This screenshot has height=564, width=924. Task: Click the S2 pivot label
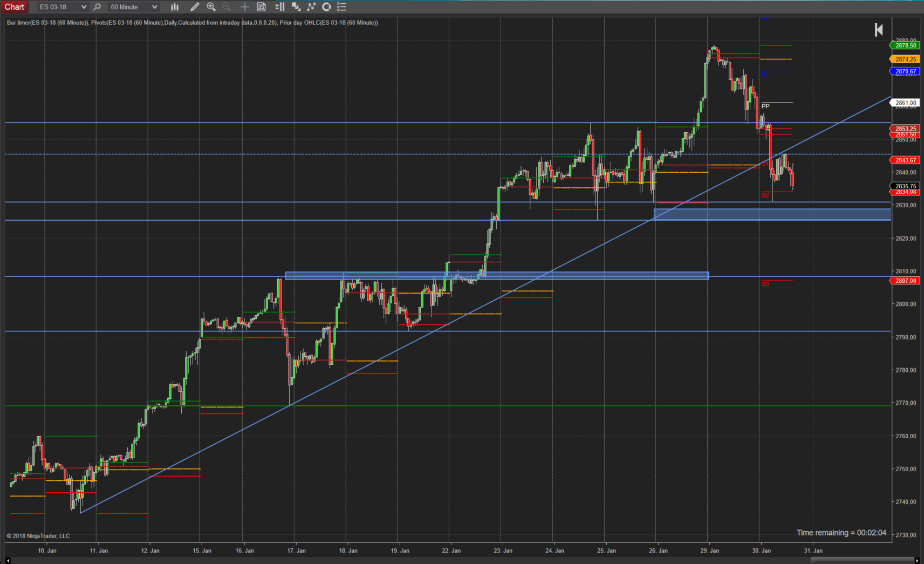[765, 195]
